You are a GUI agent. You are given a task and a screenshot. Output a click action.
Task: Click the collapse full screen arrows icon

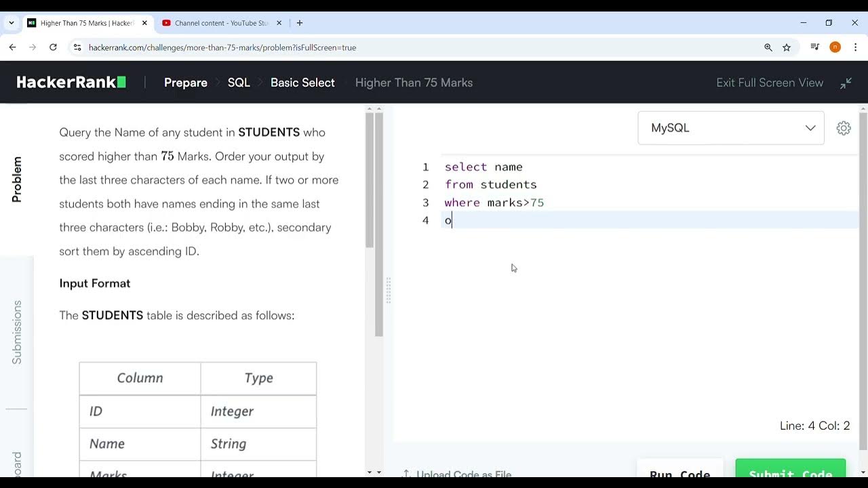pyautogui.click(x=846, y=83)
